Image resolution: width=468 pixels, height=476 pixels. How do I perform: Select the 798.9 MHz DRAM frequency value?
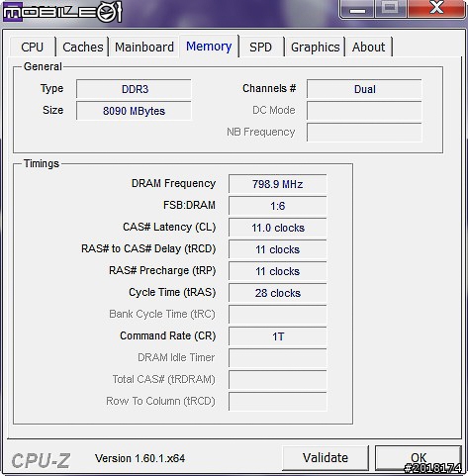(278, 184)
